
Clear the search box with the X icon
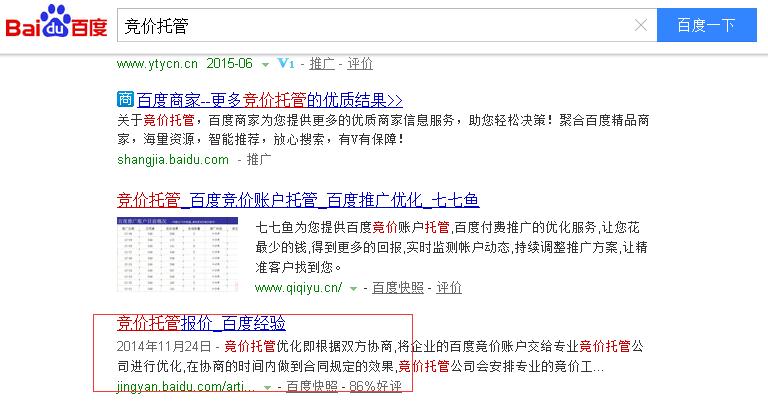coord(641,25)
